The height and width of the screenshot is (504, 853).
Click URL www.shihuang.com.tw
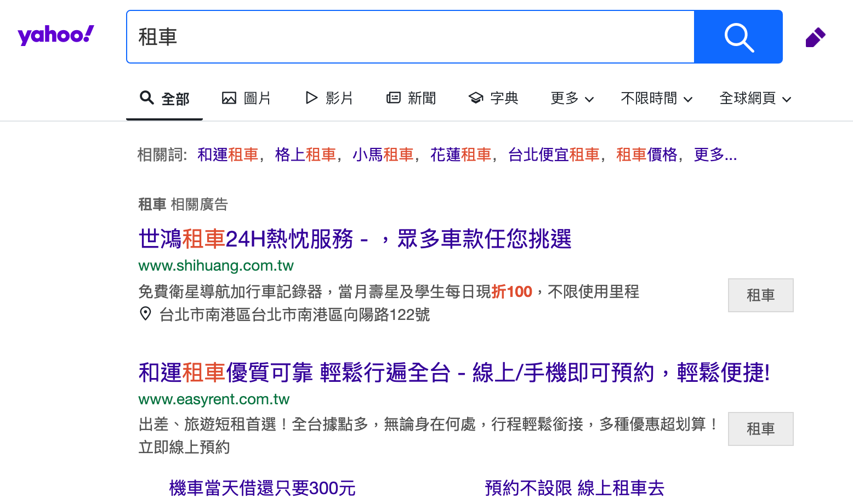pos(216,266)
